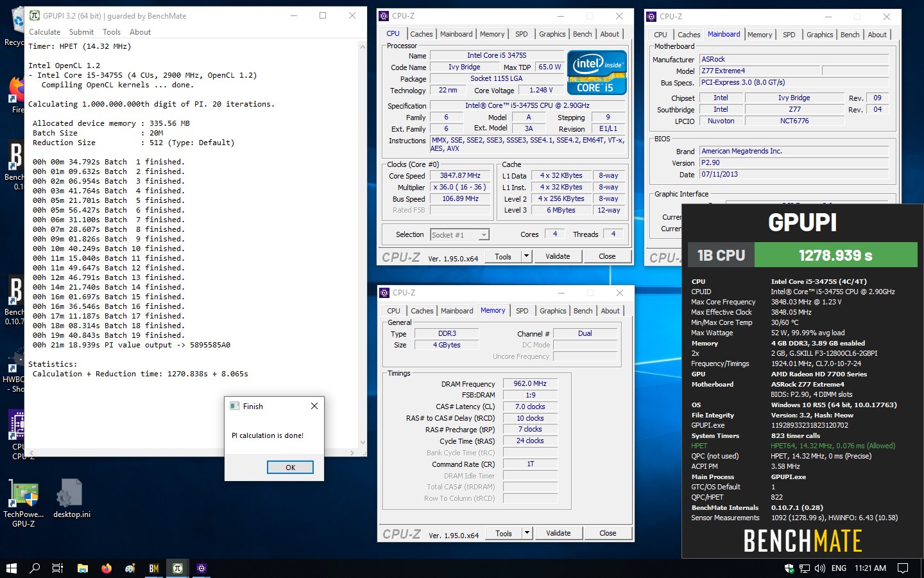The width and height of the screenshot is (924, 578).
Task: Open the volume control tray icon
Action: (820, 568)
